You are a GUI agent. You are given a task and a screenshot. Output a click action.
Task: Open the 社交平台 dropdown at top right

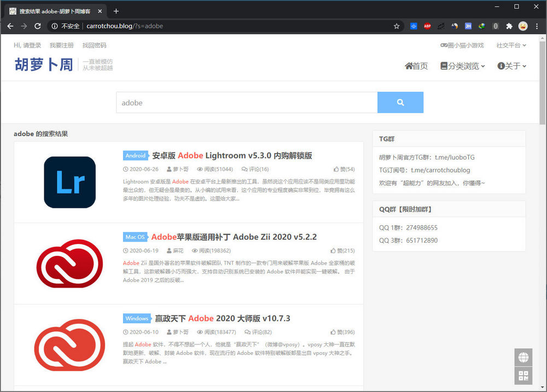click(x=510, y=45)
